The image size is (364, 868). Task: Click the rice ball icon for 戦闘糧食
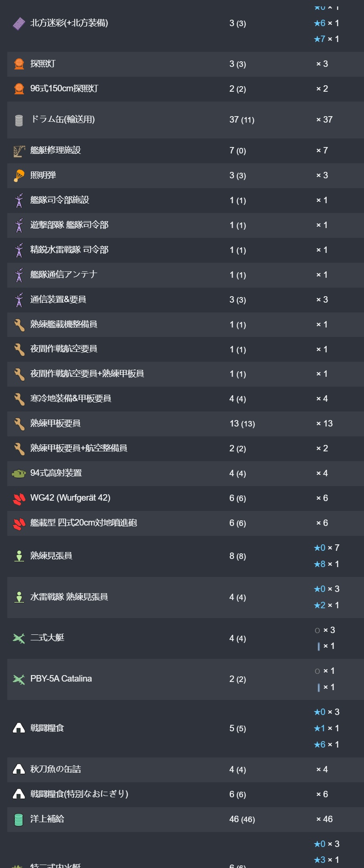click(x=19, y=728)
